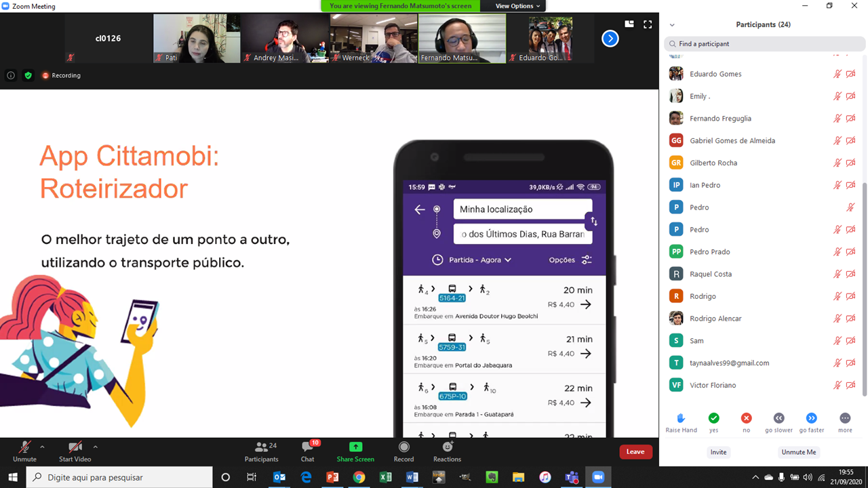Click muted microphone icon for Rodrigo
This screenshot has width=868, height=488.
837,296
